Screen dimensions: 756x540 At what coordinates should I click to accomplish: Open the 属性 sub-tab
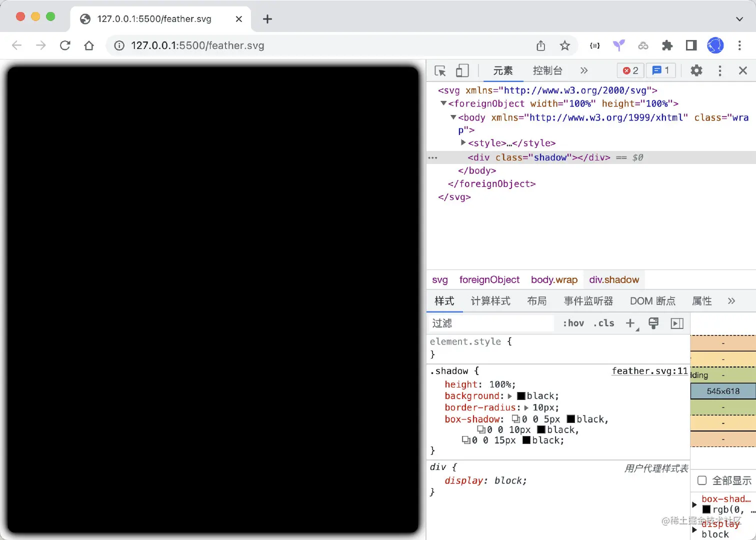(x=701, y=301)
